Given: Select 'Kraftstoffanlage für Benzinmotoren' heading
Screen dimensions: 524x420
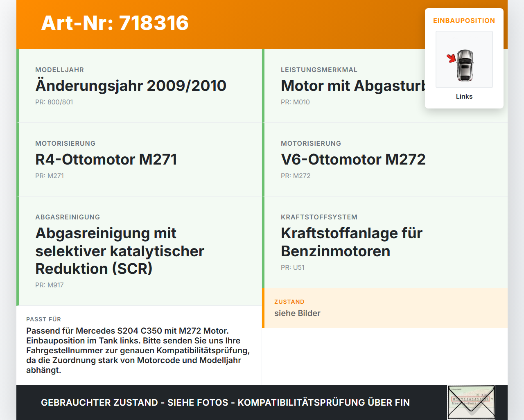Looking at the screenshot, I should 352,242.
